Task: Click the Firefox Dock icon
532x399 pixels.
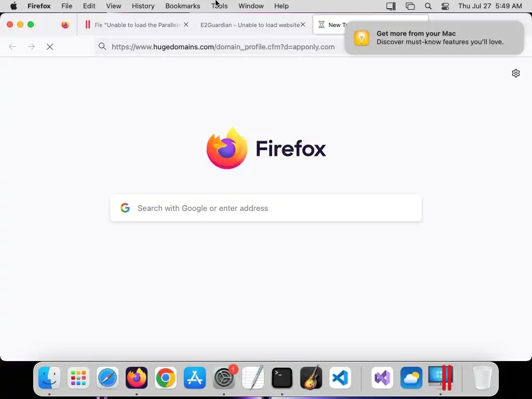Action: pos(137,378)
